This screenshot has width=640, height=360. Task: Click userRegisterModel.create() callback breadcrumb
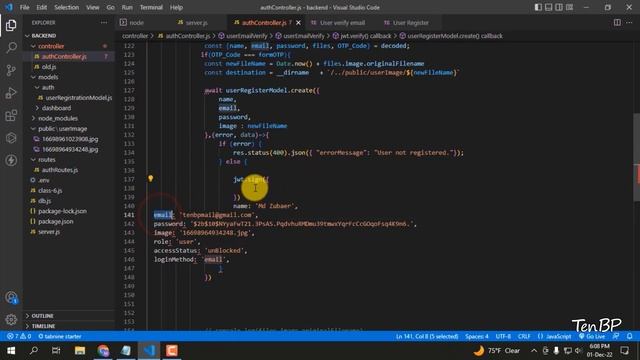[x=455, y=36]
